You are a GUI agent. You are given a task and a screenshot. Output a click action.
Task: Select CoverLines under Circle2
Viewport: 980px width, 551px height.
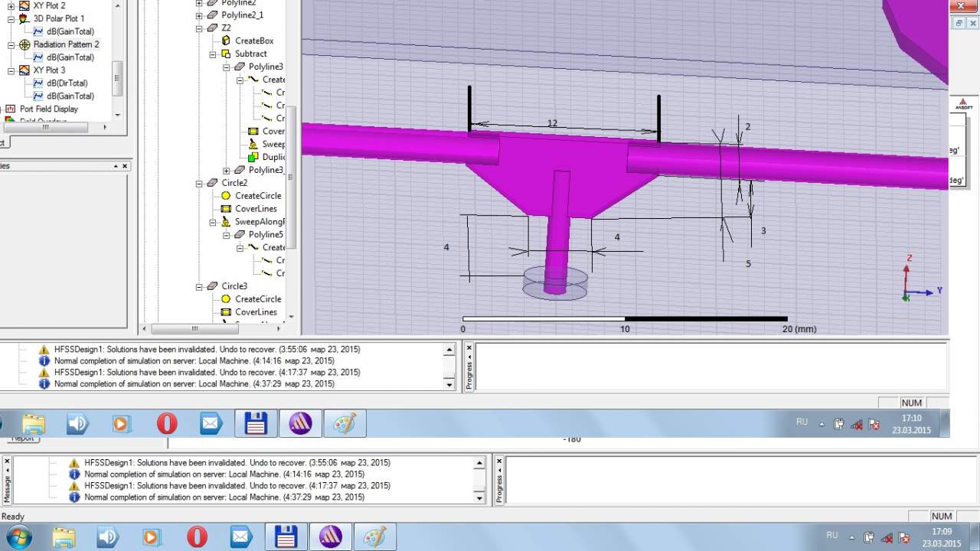coord(256,209)
